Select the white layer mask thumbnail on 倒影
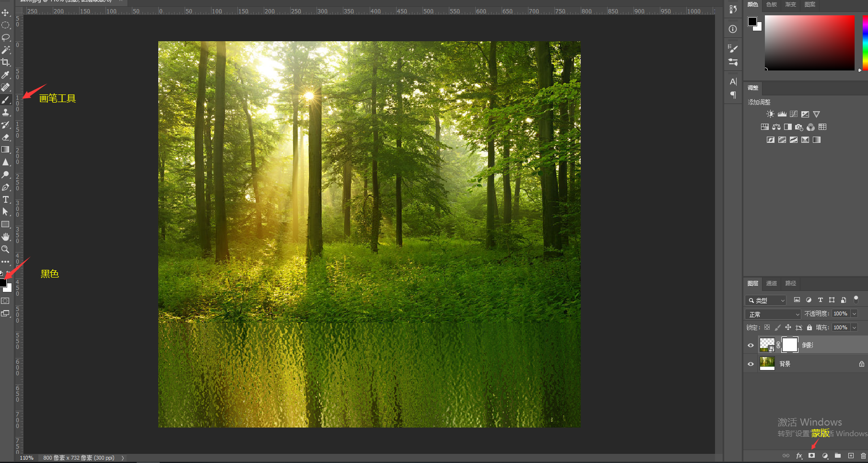Screen dimensions: 868x463 [x=789, y=345]
